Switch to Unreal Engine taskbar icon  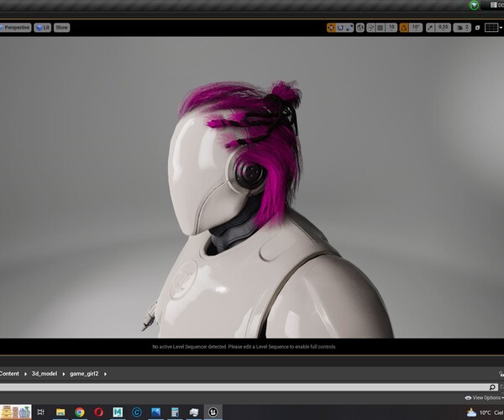tap(213, 412)
